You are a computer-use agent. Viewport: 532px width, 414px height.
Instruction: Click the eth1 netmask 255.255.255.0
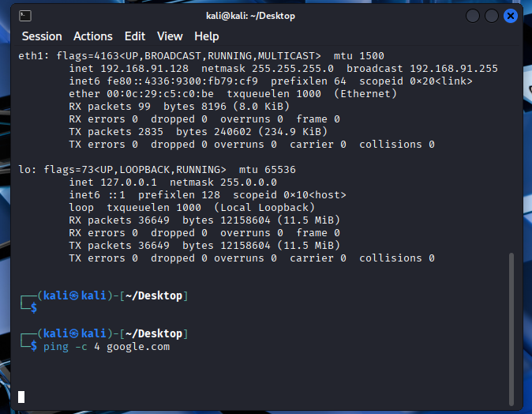pos(293,68)
